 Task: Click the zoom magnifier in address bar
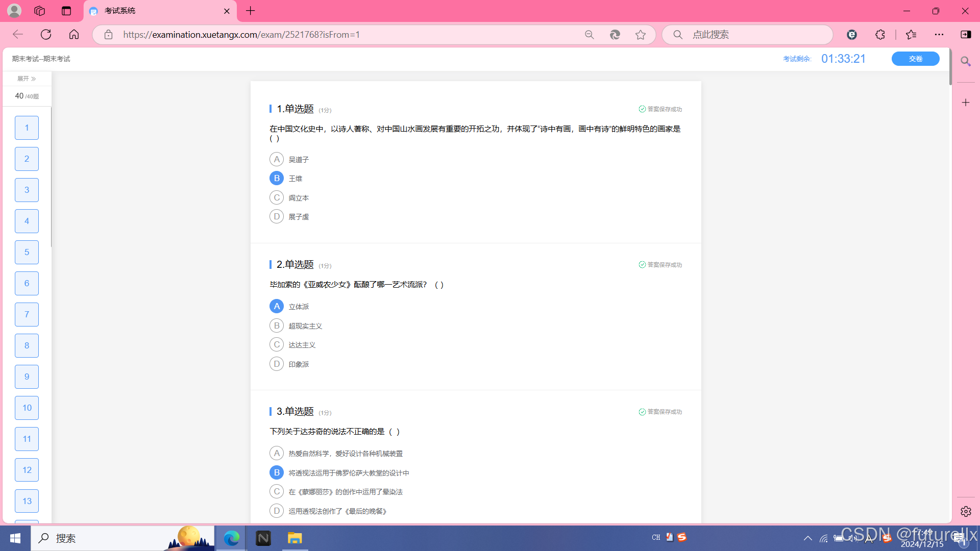pos(590,35)
